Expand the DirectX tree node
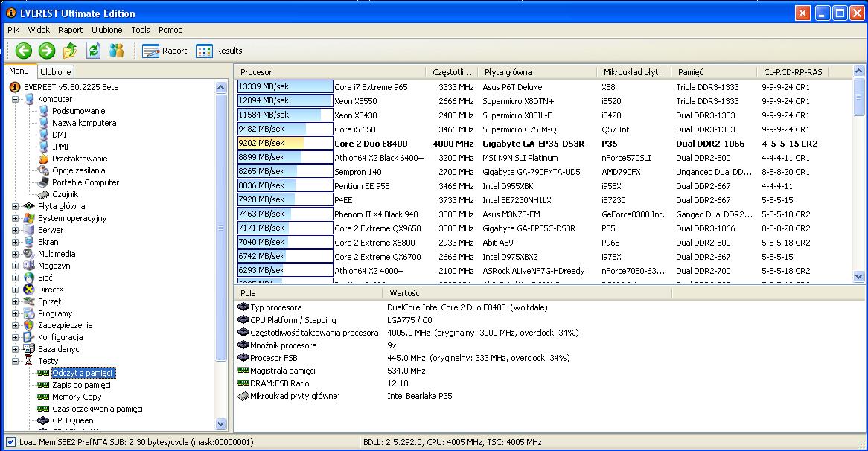The height and width of the screenshot is (451, 868). coord(16,290)
